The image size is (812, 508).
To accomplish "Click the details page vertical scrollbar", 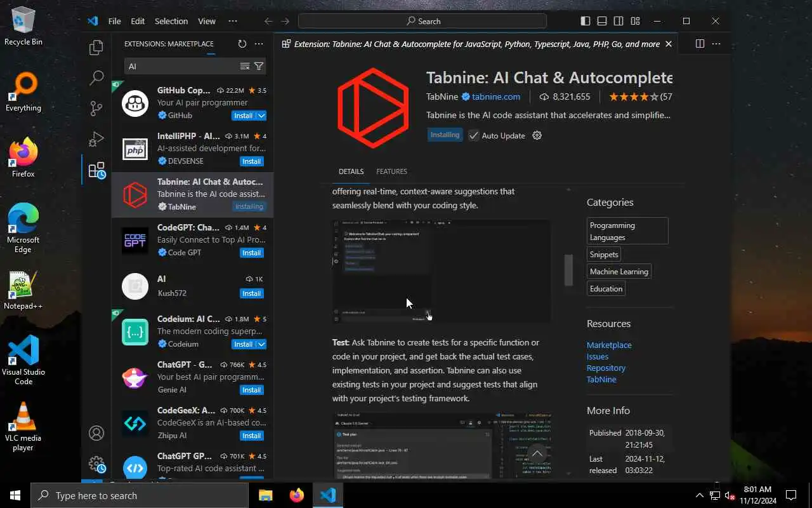I will point(569,270).
